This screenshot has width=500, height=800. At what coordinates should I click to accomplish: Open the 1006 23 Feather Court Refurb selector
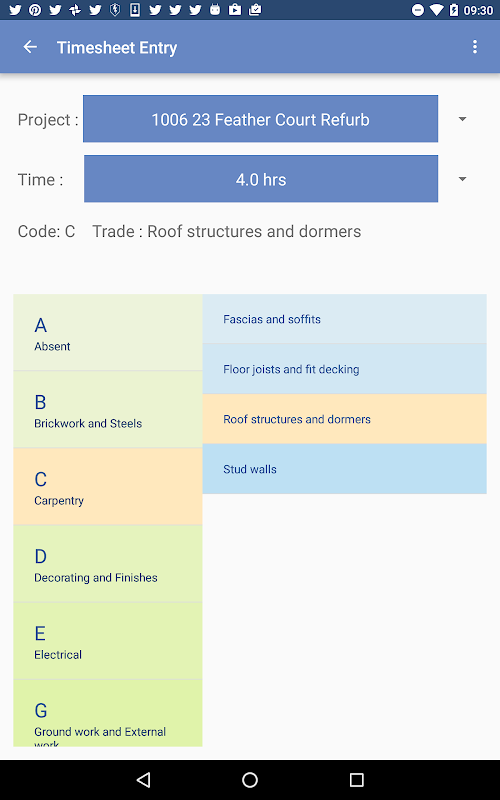(260, 119)
